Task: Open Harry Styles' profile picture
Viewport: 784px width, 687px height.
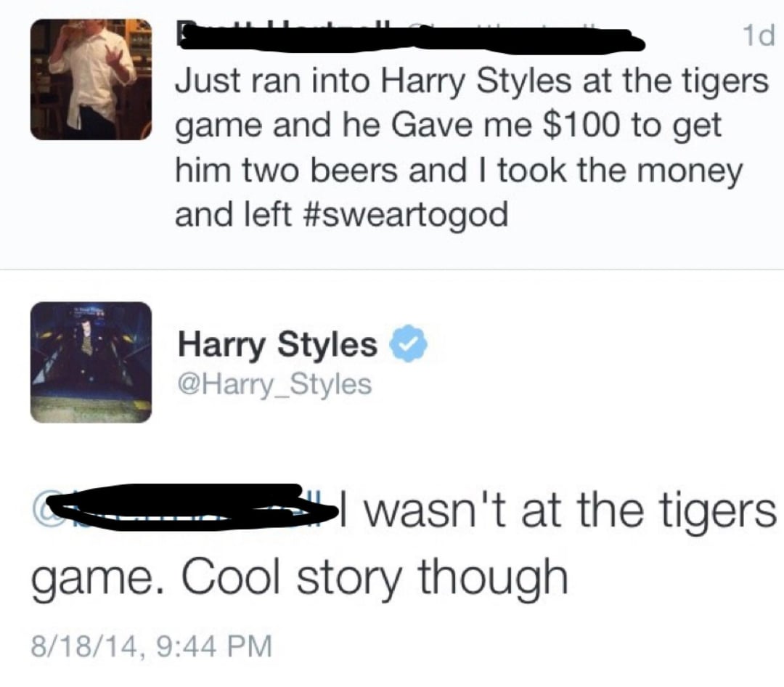Action: (90, 362)
